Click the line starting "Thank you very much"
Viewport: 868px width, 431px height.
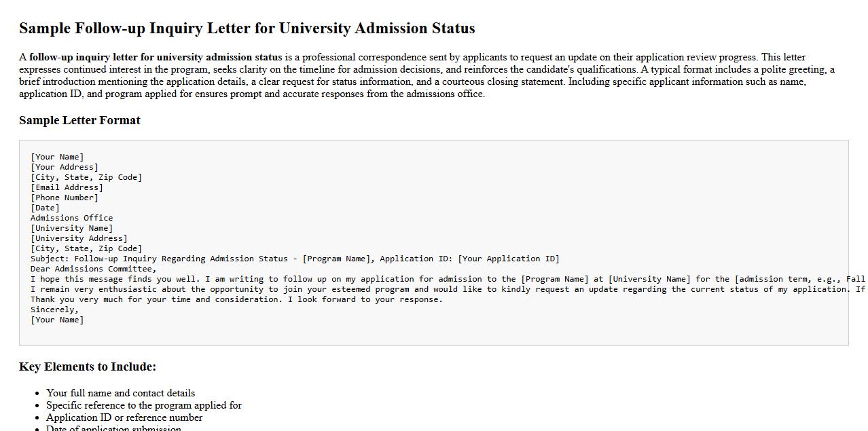[x=236, y=299]
